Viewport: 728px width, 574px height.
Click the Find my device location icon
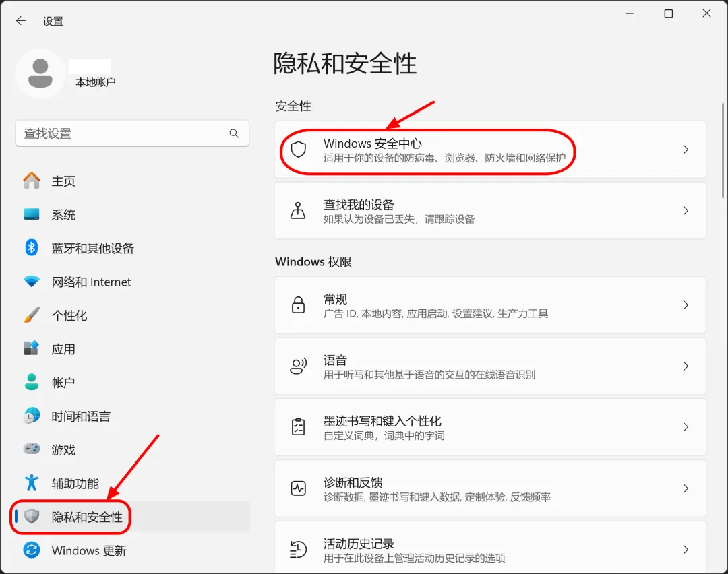click(x=298, y=210)
